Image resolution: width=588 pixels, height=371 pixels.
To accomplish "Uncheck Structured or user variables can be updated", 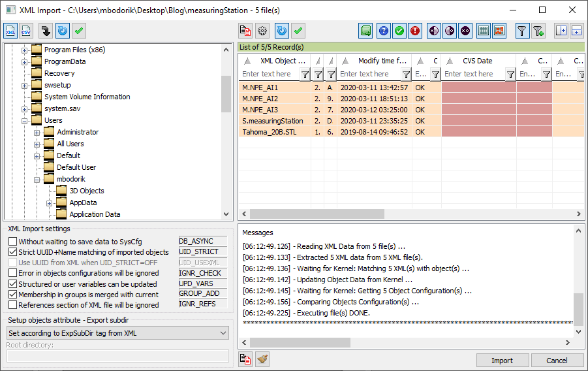I will (x=13, y=284).
